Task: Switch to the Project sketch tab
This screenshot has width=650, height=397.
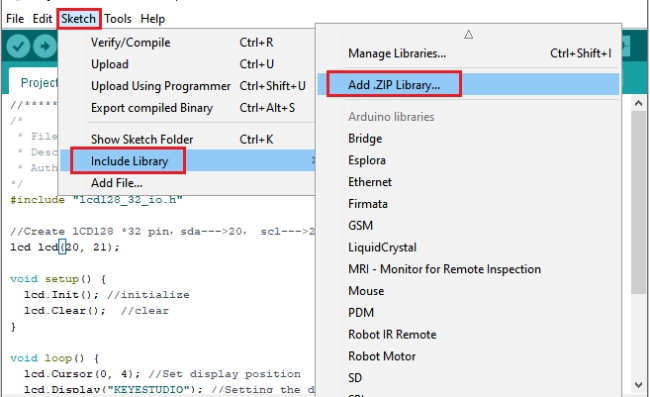Action: (34, 82)
